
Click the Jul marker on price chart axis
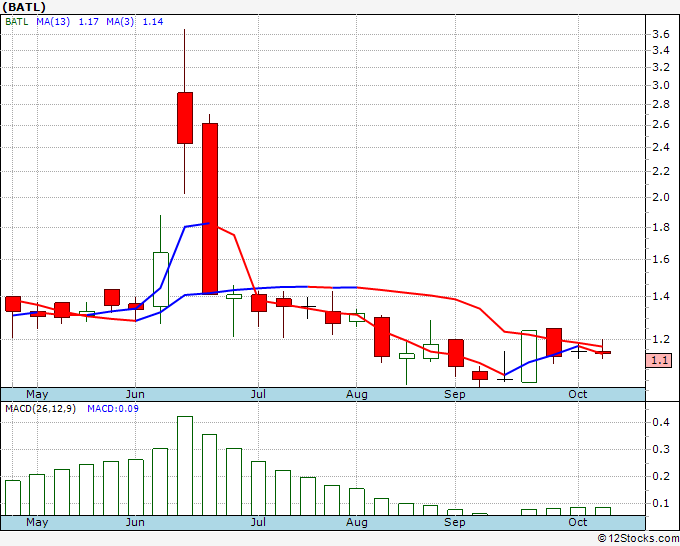[x=259, y=394]
